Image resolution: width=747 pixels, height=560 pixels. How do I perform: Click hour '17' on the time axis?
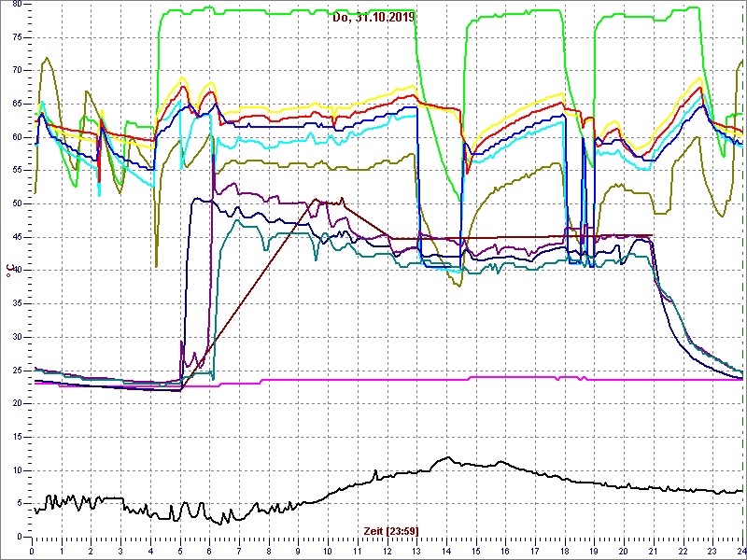[535, 551]
